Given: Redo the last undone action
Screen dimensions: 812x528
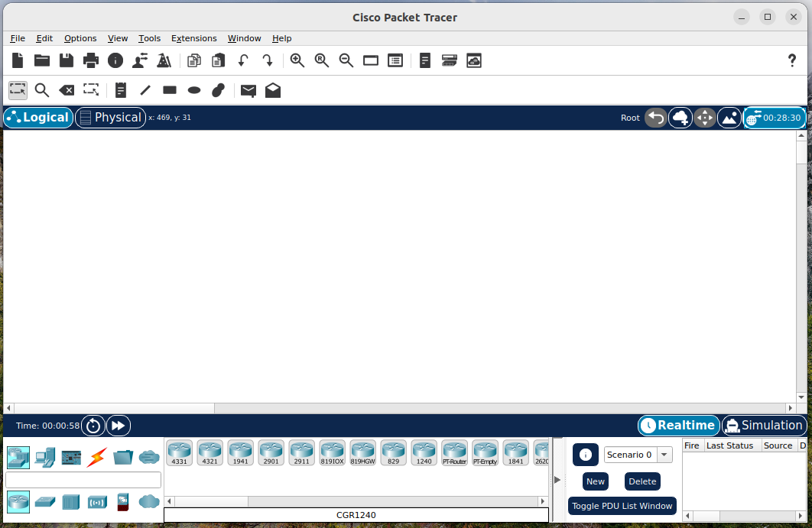Looking at the screenshot, I should click(267, 60).
